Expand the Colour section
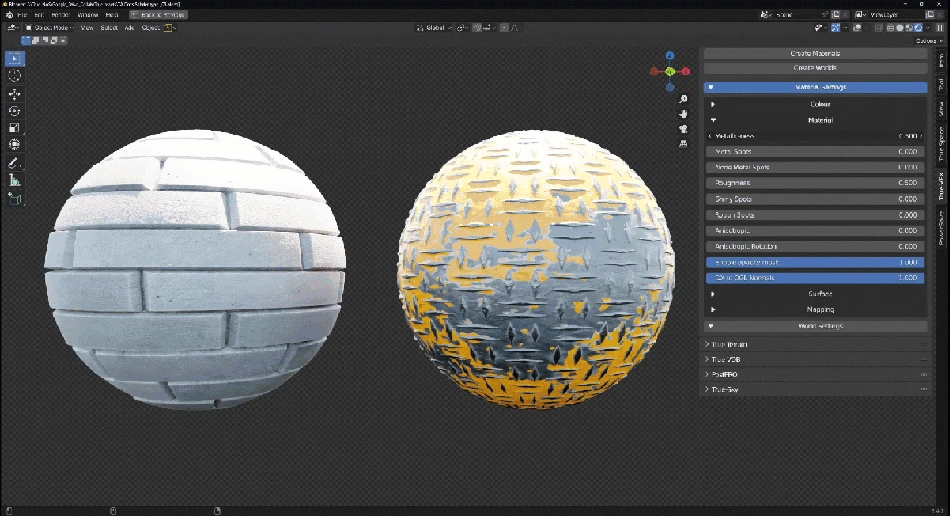Screen dimensions: 950x516 [815, 104]
